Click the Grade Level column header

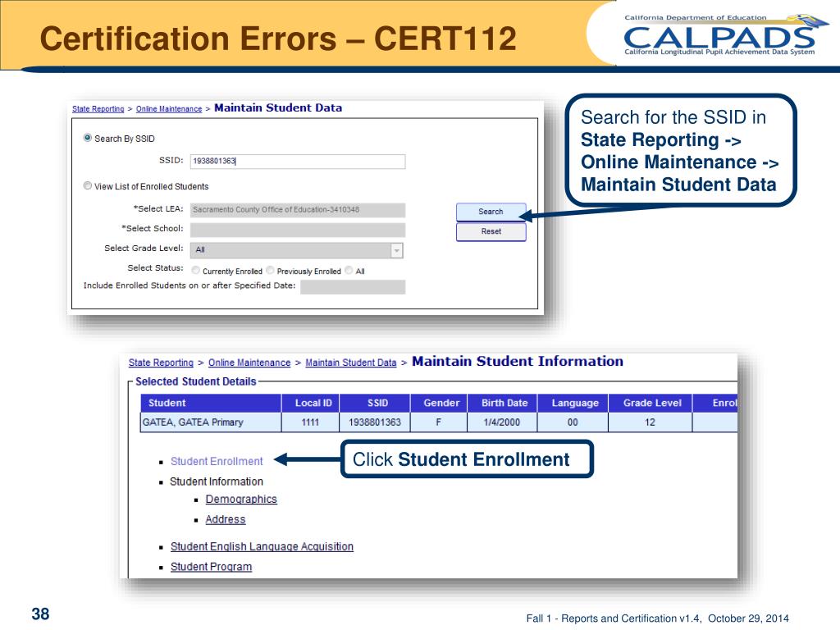(x=650, y=403)
